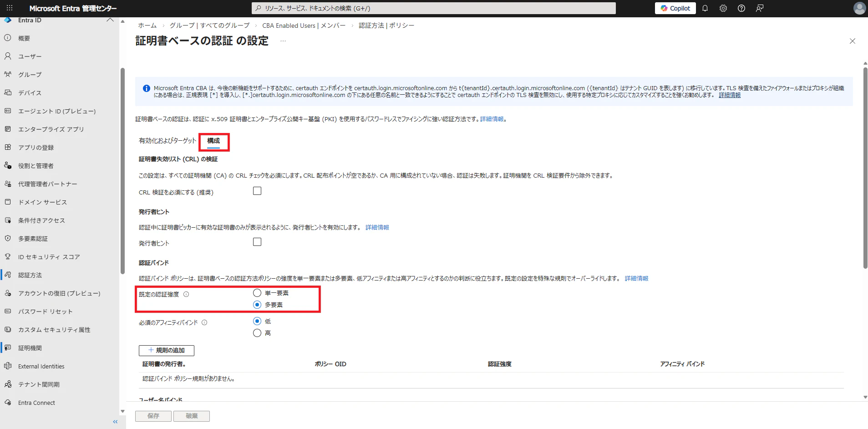Click the アフィニティ バインド column header

click(682, 364)
